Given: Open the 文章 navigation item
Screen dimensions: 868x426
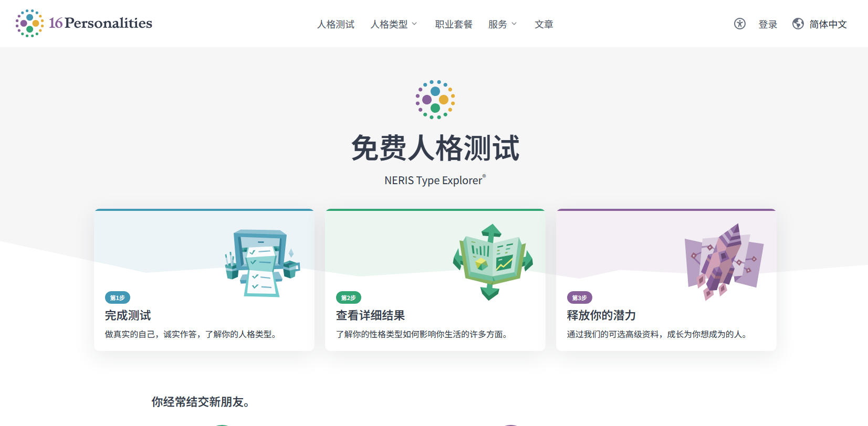Looking at the screenshot, I should [543, 24].
